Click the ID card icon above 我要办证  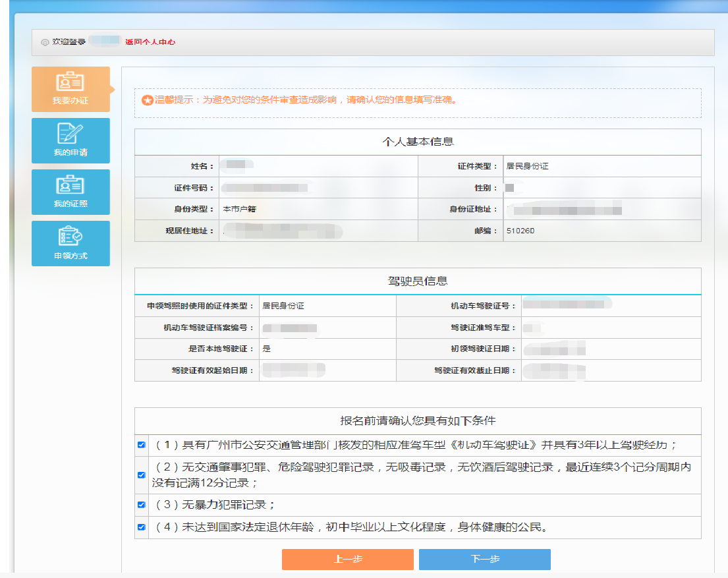pyautogui.click(x=70, y=82)
